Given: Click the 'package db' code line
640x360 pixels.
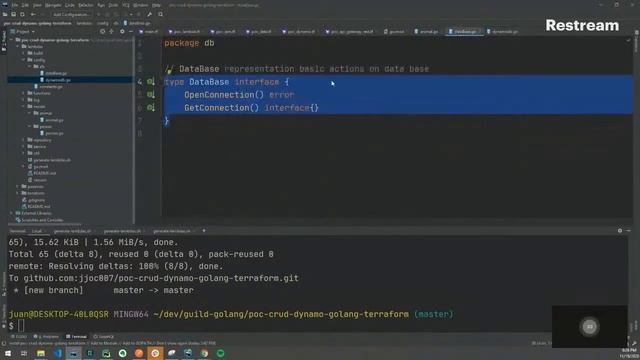Looking at the screenshot, I should pyautogui.click(x=189, y=43).
